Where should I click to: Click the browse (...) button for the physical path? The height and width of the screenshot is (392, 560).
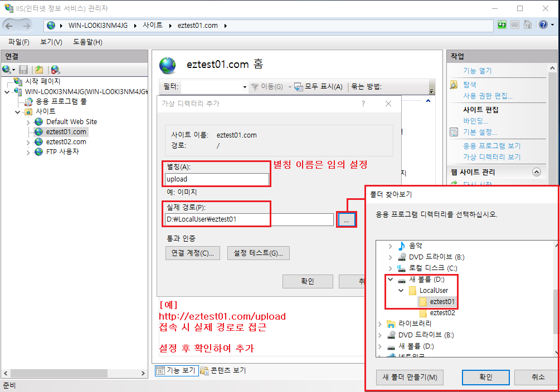[x=346, y=220]
